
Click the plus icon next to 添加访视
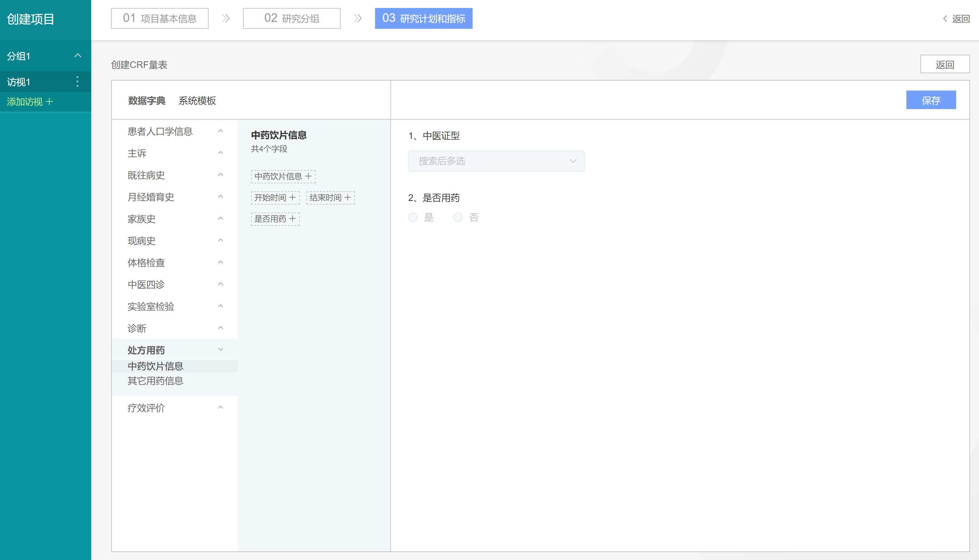click(49, 101)
